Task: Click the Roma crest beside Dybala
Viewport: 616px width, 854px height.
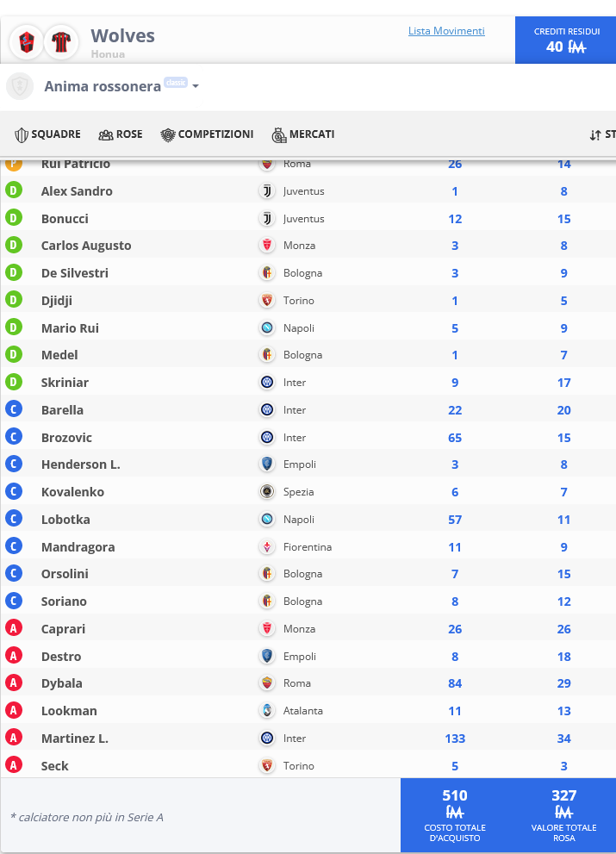Action: tap(267, 683)
